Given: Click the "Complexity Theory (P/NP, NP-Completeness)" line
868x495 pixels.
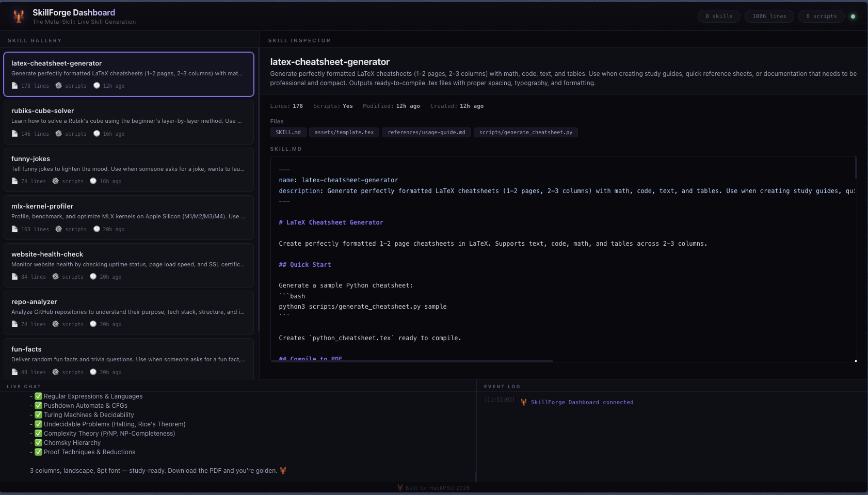Looking at the screenshot, I should (x=109, y=434).
